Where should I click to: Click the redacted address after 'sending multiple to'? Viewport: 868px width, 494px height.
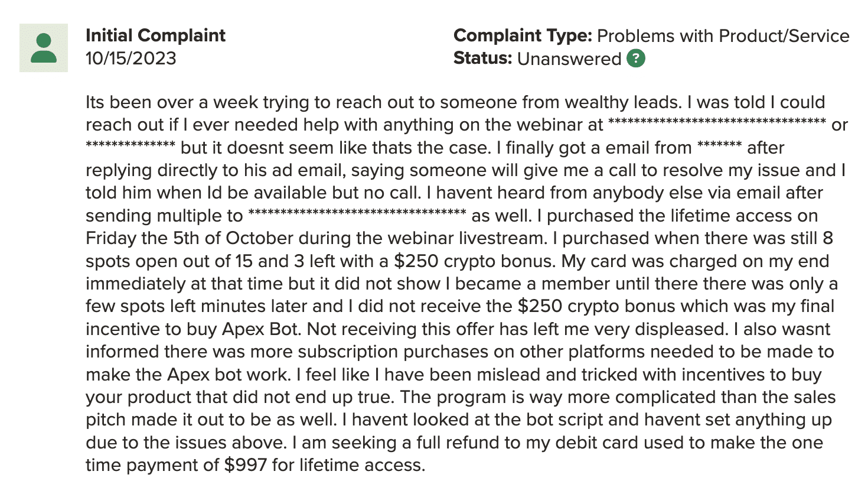pos(357,213)
